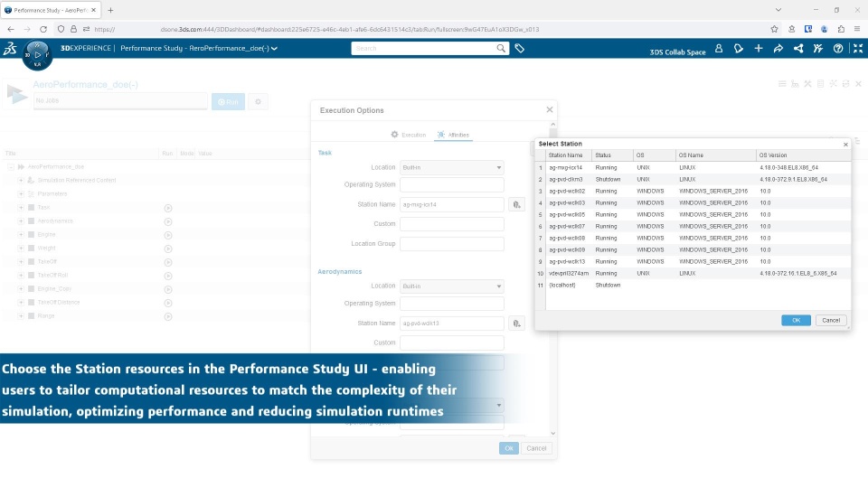The width and height of the screenshot is (868, 488).
Task: Click the share arrow icon
Action: pos(778,49)
